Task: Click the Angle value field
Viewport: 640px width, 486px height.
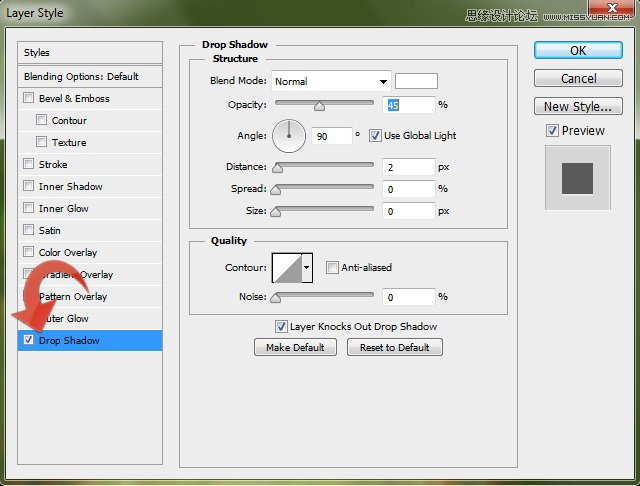Action: click(331, 136)
